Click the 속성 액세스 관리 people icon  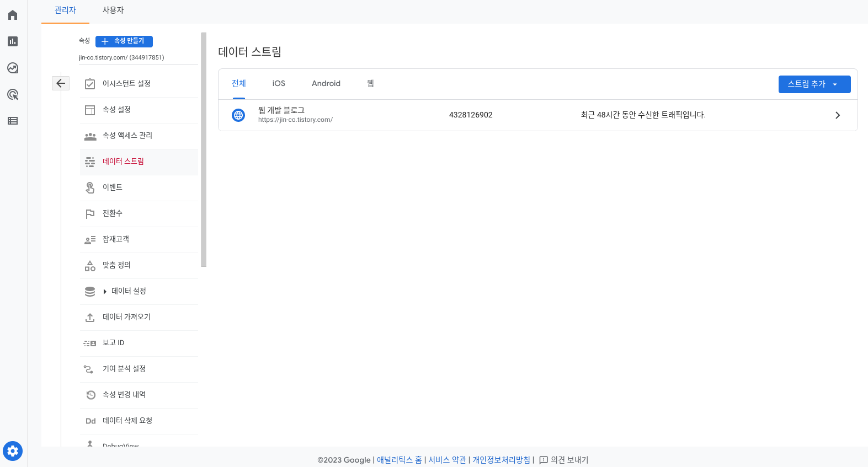90,136
